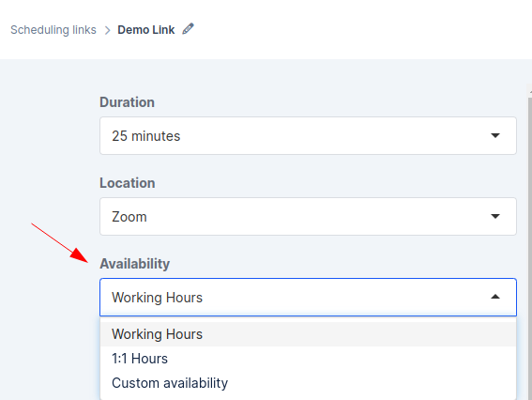Click the Location field label
The height and width of the screenshot is (400, 532).
[x=128, y=183]
